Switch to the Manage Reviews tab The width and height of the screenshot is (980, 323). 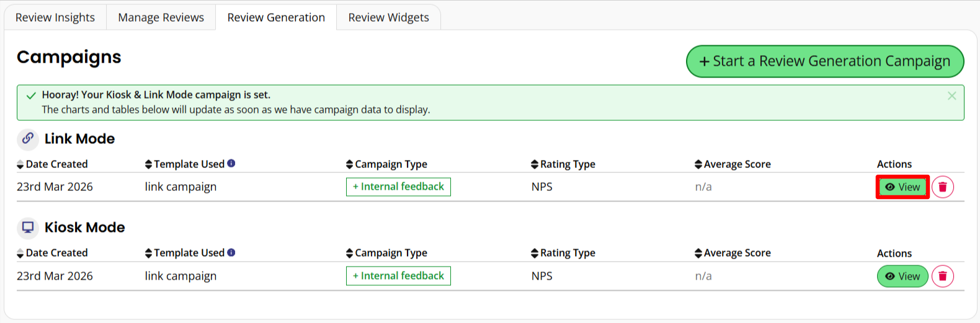tap(161, 17)
